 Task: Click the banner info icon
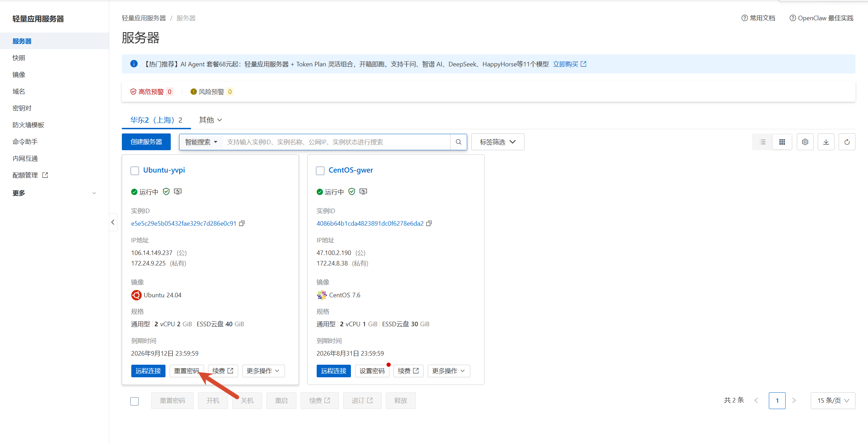(134, 64)
